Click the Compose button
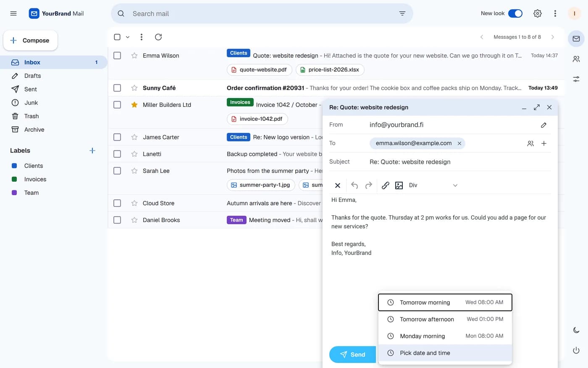This screenshot has width=588, height=368. (x=30, y=40)
